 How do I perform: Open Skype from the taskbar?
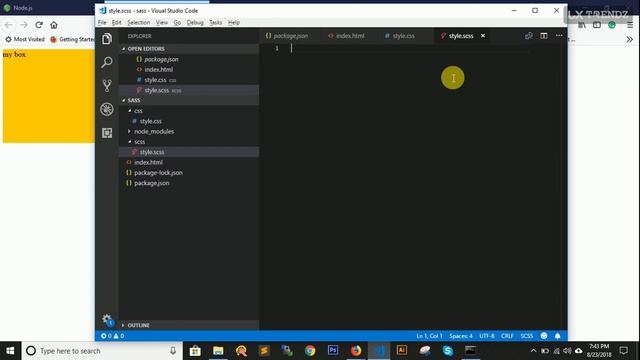tap(448, 351)
